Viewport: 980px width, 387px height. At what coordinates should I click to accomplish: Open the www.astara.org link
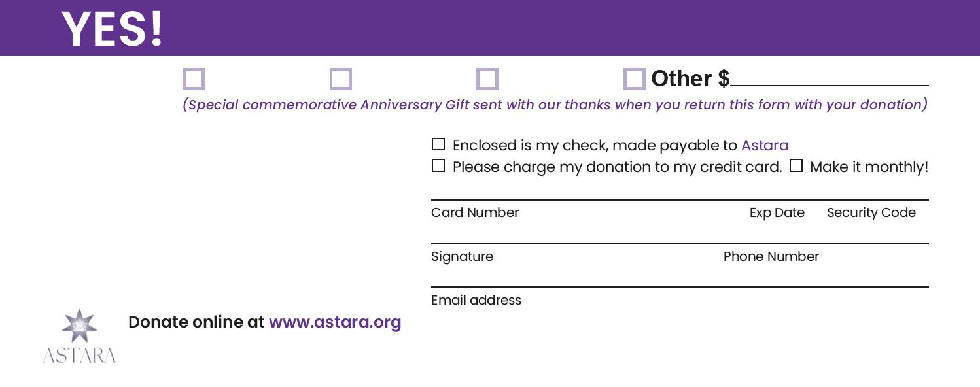pos(334,322)
